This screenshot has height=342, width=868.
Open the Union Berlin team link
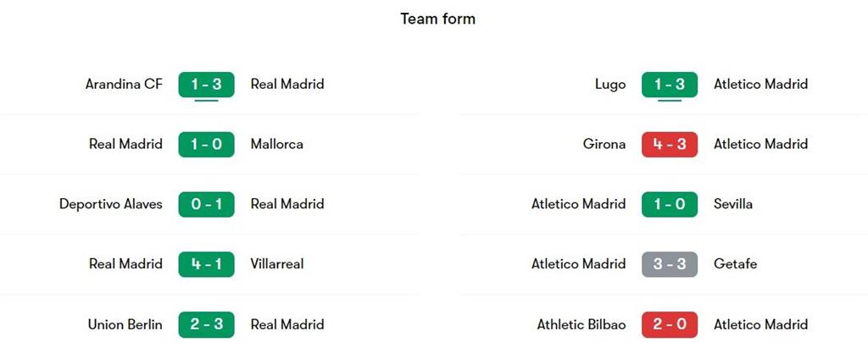125,324
